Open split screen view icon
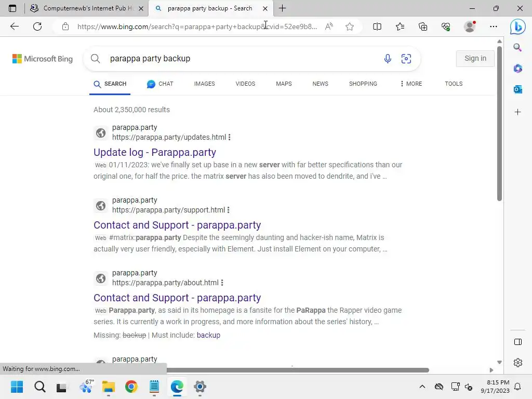The height and width of the screenshot is (399, 532). pyautogui.click(x=377, y=26)
